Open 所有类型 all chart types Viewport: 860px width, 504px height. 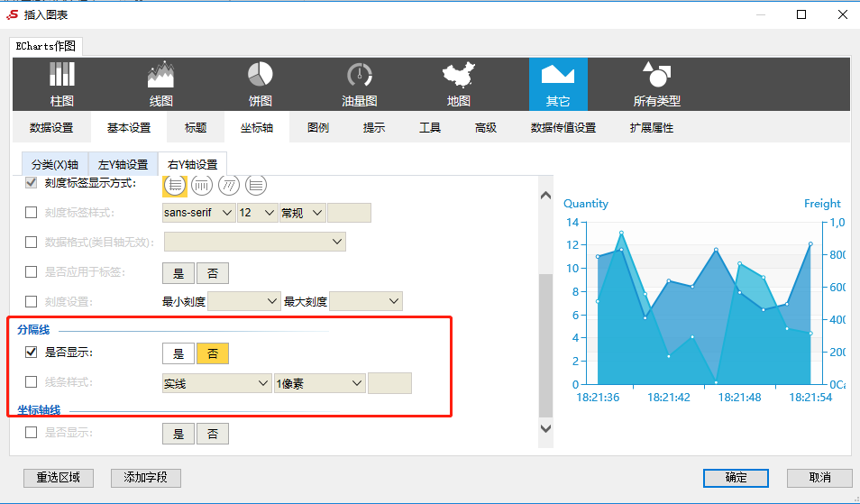[656, 85]
